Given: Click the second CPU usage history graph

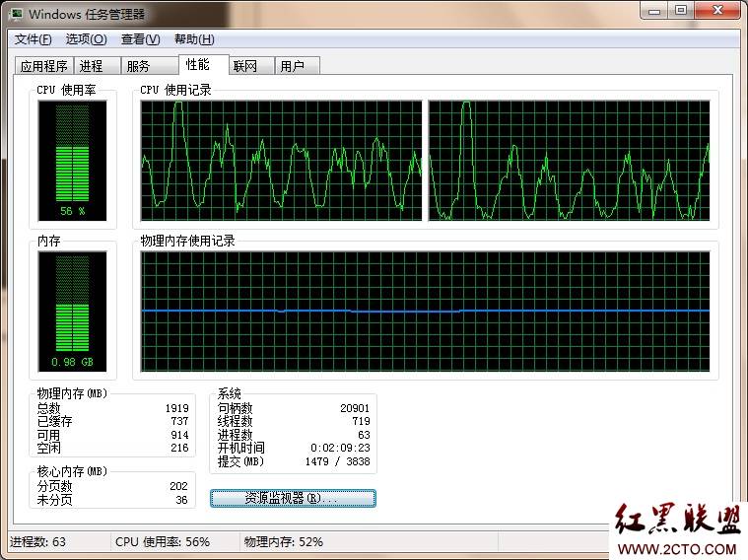Looking at the screenshot, I should coord(569,161).
